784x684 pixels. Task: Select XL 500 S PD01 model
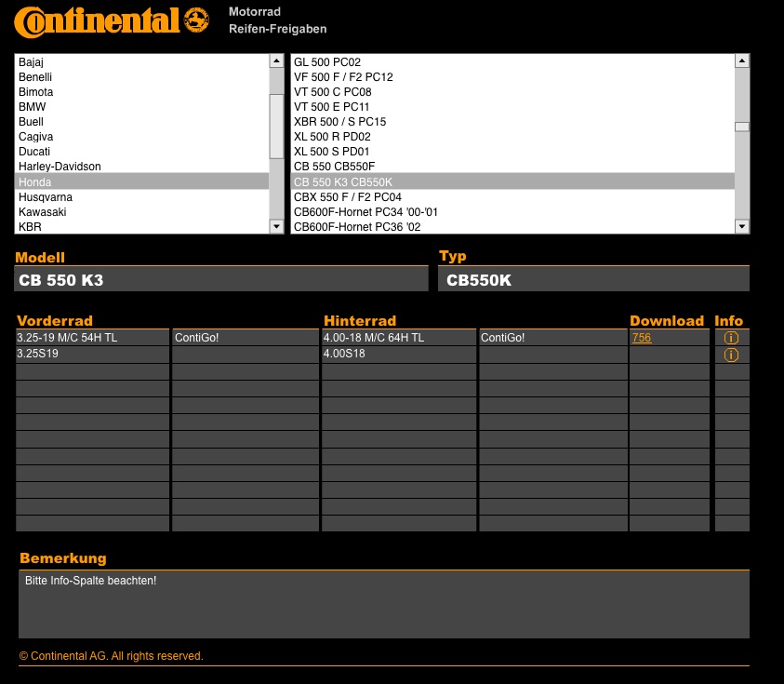[x=513, y=152]
